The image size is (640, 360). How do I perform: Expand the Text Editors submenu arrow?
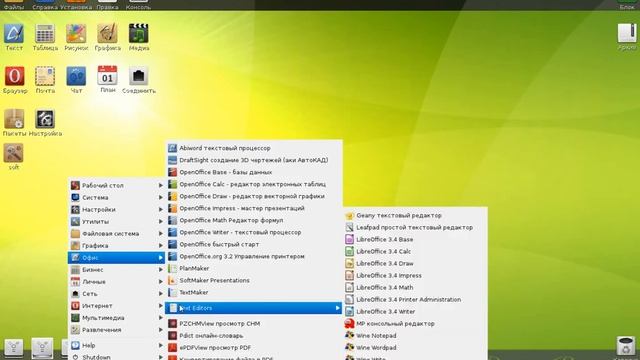tap(338, 308)
